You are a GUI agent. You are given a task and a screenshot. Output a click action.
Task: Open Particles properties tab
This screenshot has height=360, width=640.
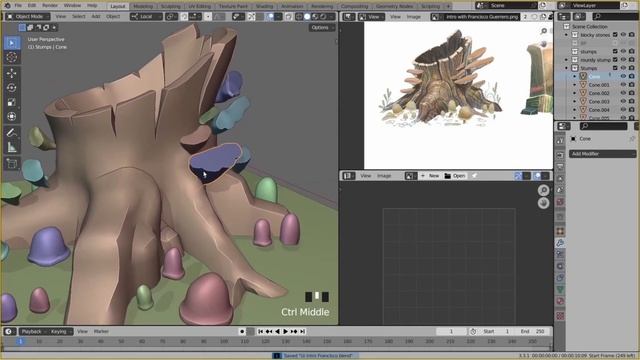560,254
